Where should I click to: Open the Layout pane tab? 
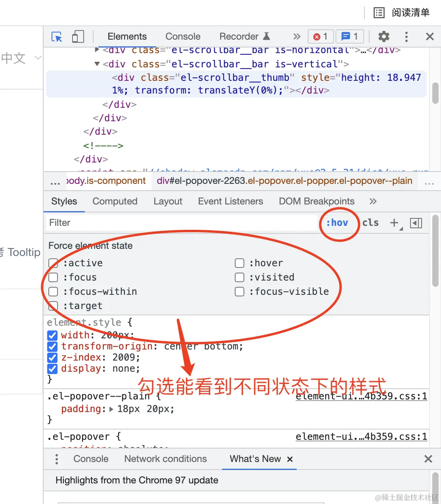168,201
